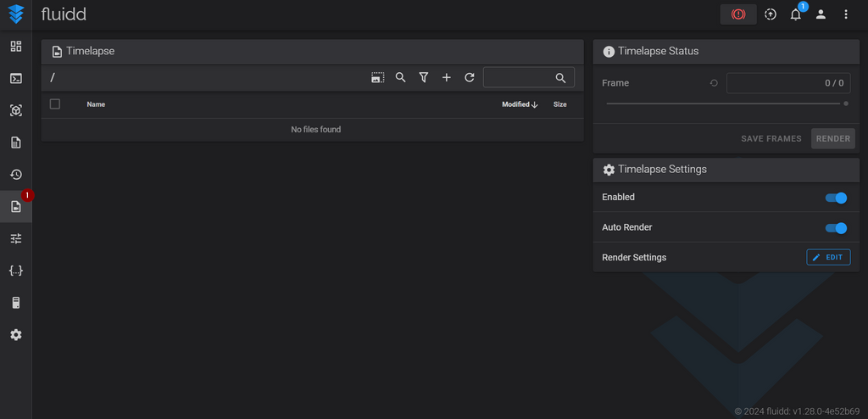Disable the Timelapse Enabled switch
Image resolution: width=868 pixels, height=419 pixels.
point(836,198)
